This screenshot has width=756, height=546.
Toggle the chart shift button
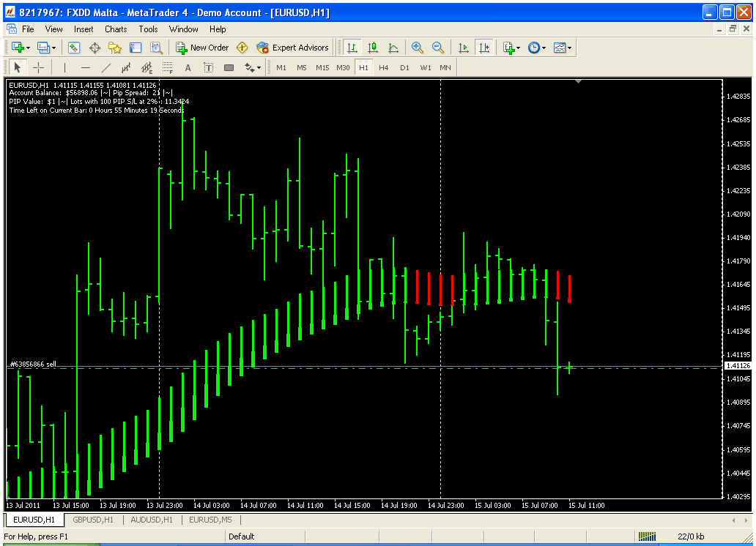483,48
